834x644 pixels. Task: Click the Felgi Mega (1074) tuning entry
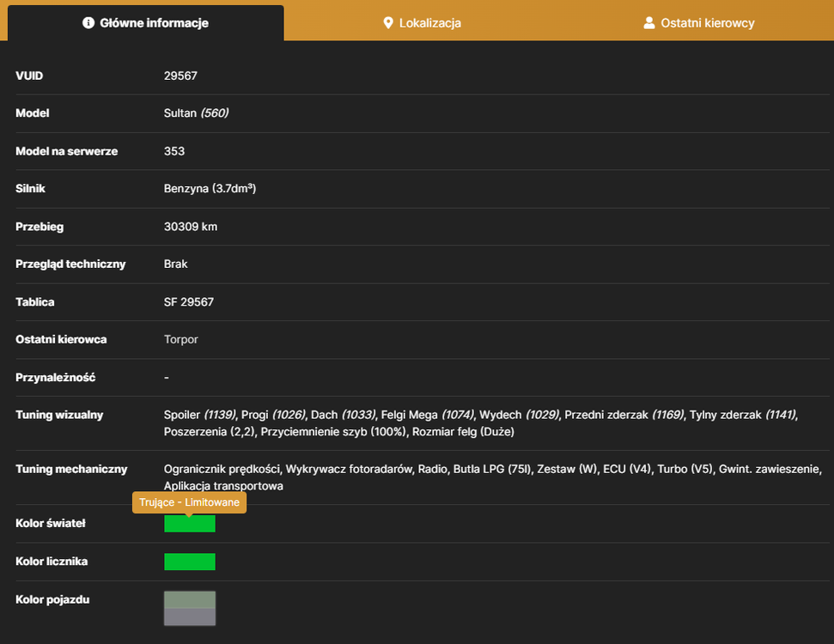[428, 415]
